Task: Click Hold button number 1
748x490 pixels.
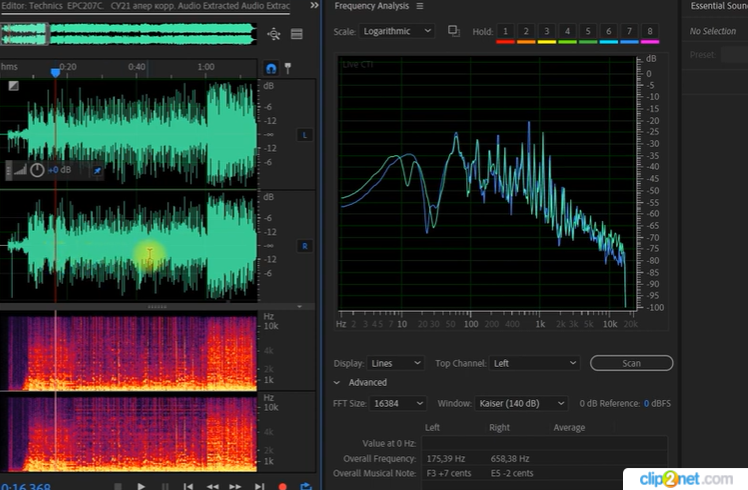Action: [505, 32]
